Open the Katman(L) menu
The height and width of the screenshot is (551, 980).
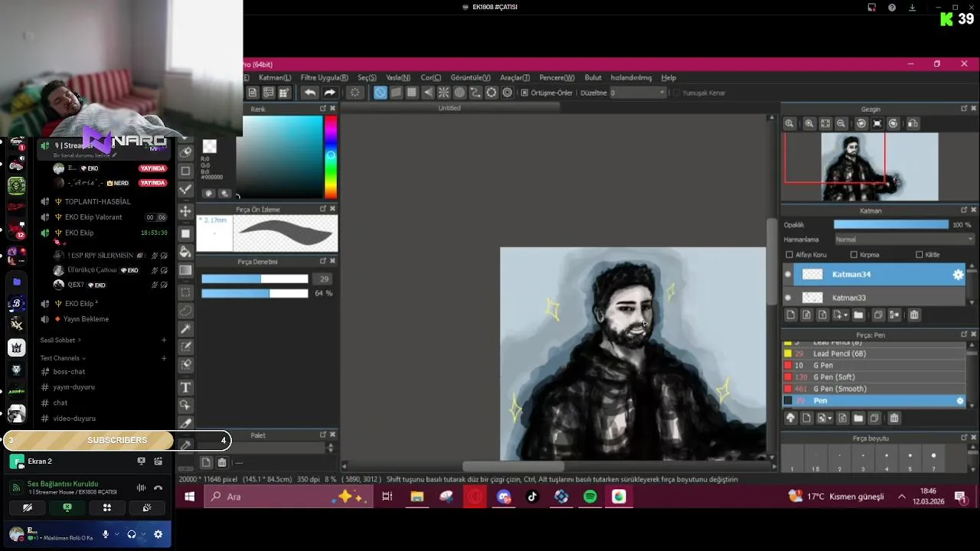[x=274, y=77]
